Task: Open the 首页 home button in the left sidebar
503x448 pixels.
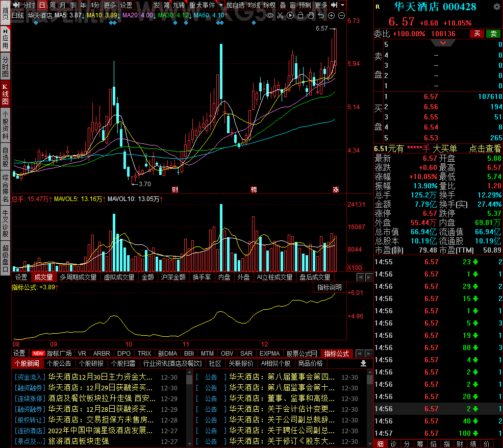Action: [5, 13]
